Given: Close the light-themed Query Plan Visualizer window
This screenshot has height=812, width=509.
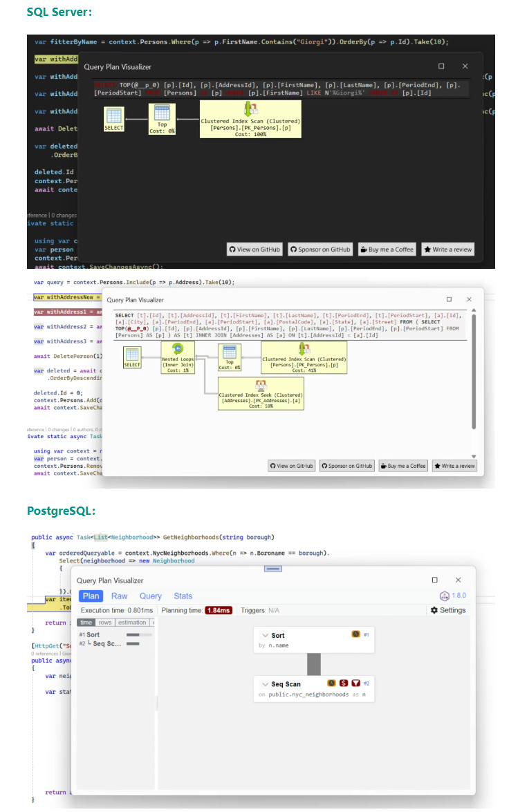Looking at the screenshot, I should click(x=469, y=299).
